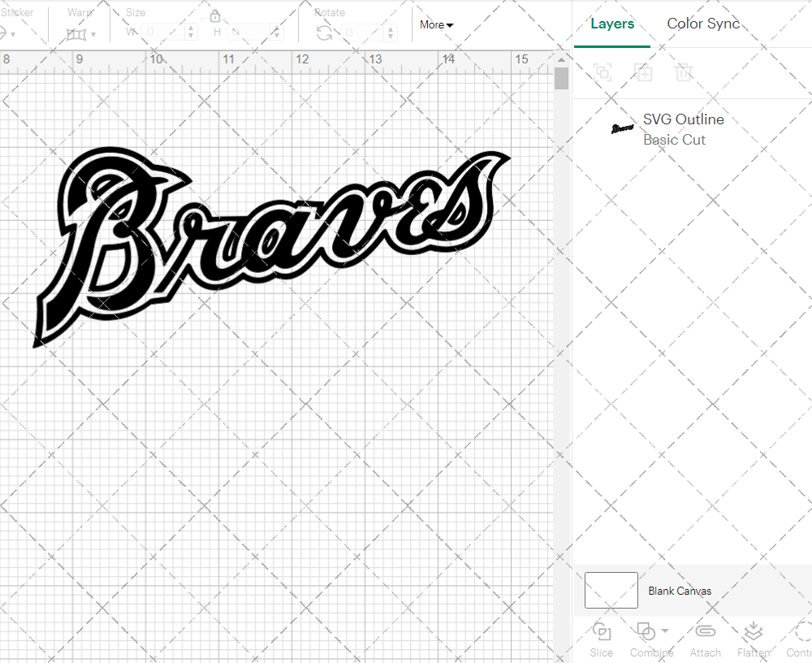
Task: Click the Delete layer trash icon
Action: pyautogui.click(x=684, y=72)
